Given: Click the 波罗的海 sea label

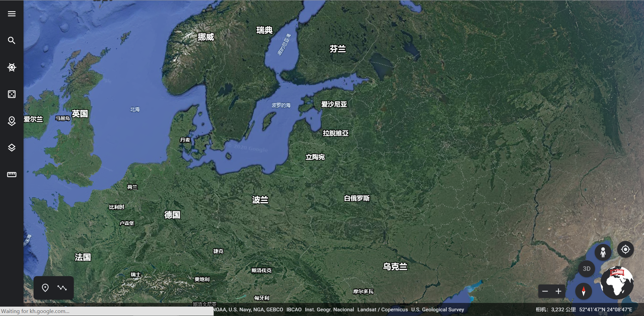Looking at the screenshot, I should [281, 105].
